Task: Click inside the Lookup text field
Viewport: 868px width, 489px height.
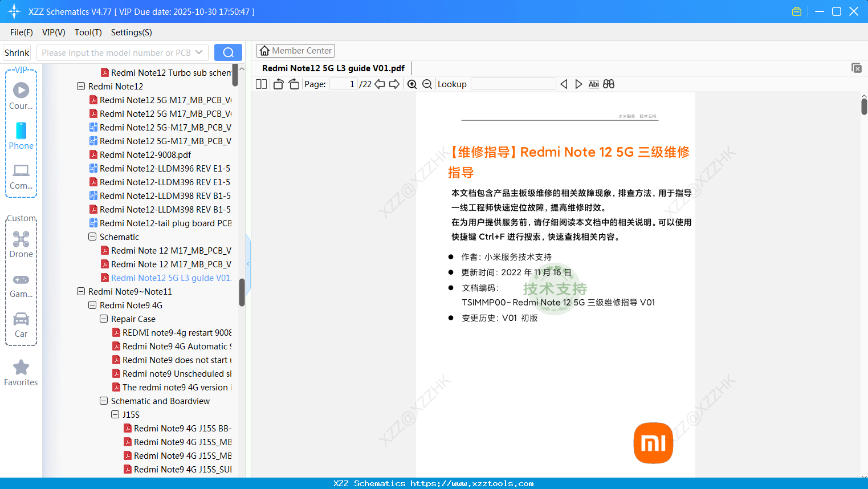Action: [513, 84]
